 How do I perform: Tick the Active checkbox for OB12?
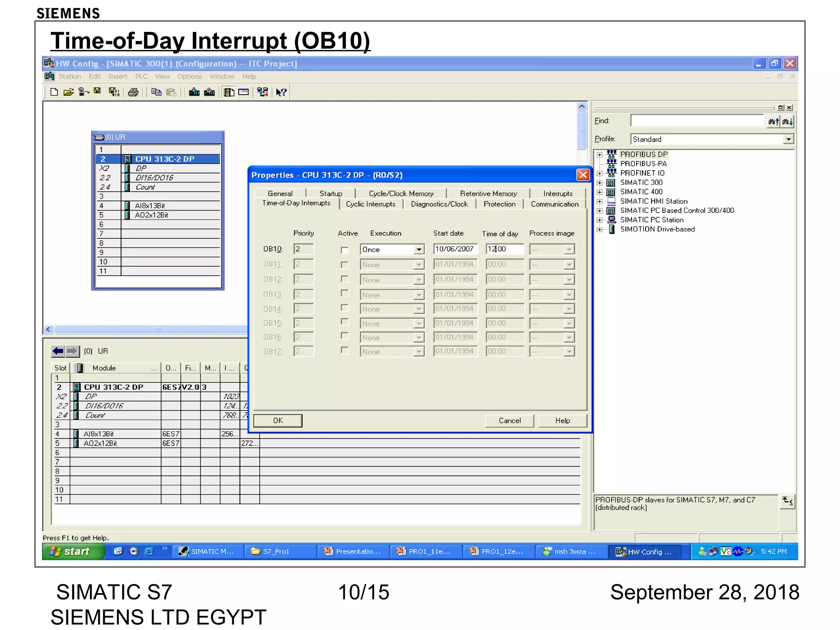(x=345, y=279)
